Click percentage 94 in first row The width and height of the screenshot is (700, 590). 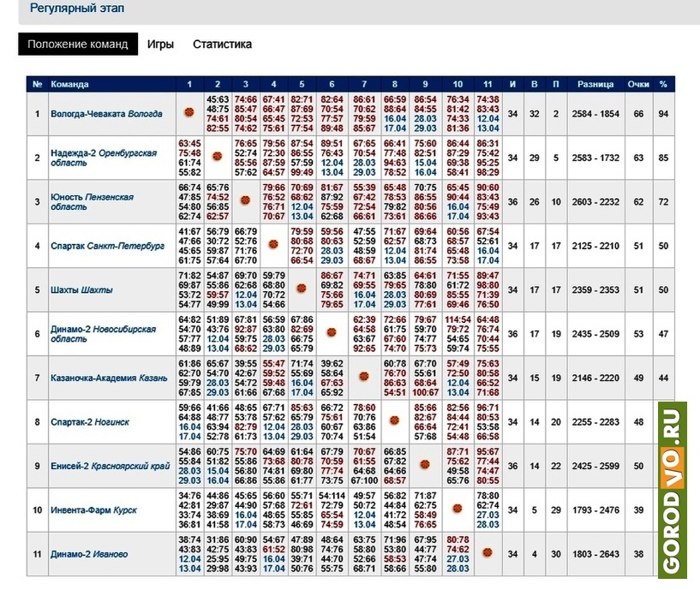click(x=663, y=114)
